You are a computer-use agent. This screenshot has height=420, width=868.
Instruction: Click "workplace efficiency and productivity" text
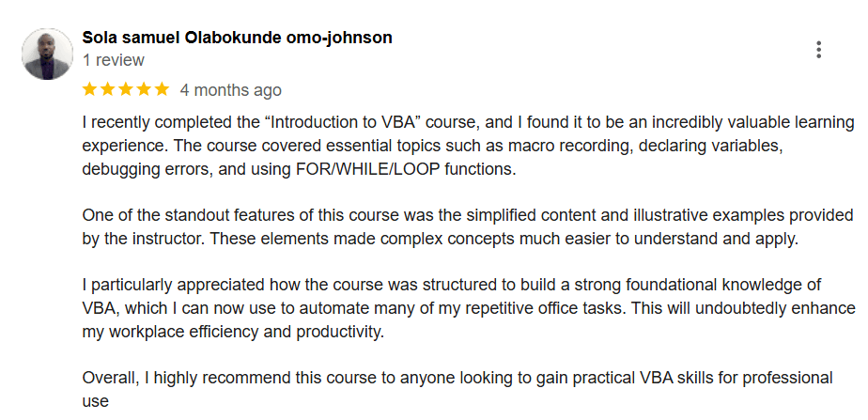pyautogui.click(x=247, y=332)
